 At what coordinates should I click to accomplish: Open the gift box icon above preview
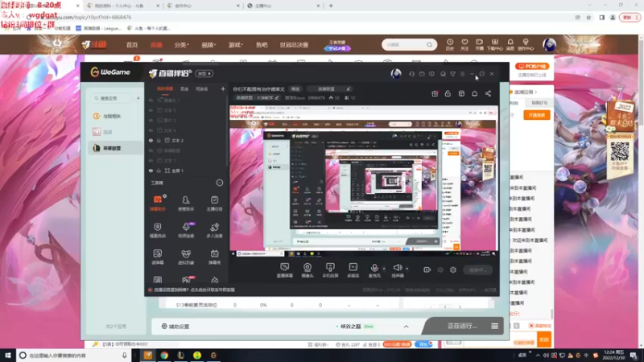point(435,93)
